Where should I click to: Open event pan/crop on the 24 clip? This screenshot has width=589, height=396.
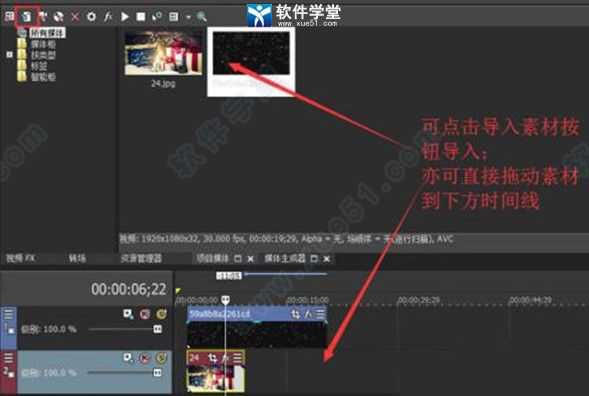click(x=213, y=358)
